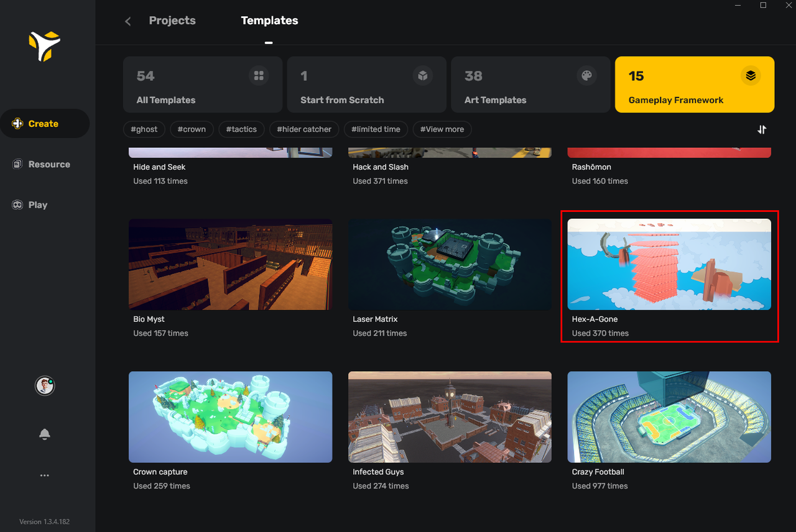Open the Crazy Football template thumbnail
This screenshot has width=796, height=532.
(669, 417)
